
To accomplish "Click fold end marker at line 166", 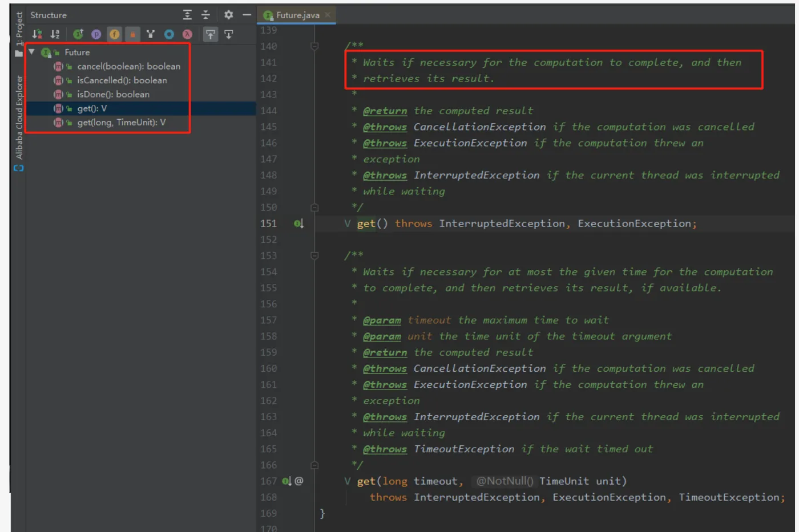I will (x=314, y=465).
